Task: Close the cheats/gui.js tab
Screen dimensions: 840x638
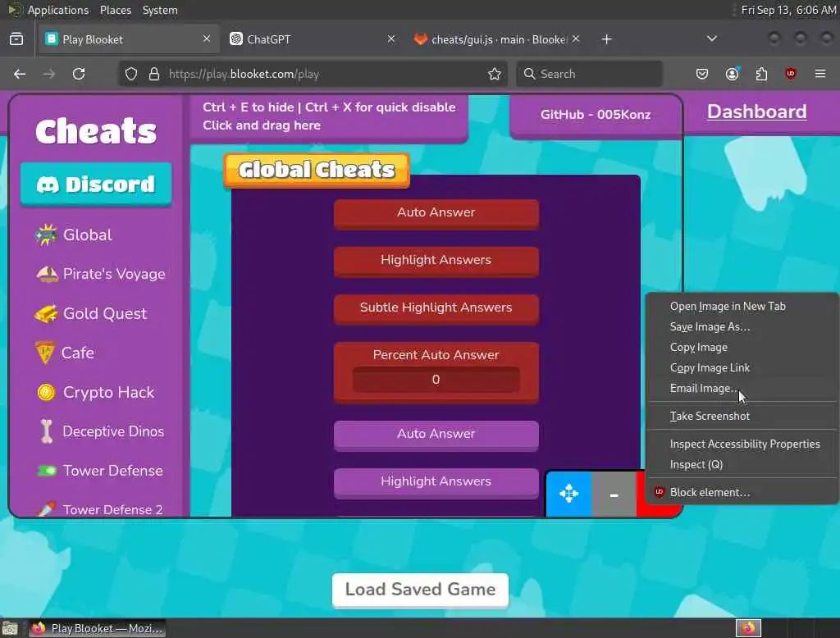Action: click(x=575, y=39)
